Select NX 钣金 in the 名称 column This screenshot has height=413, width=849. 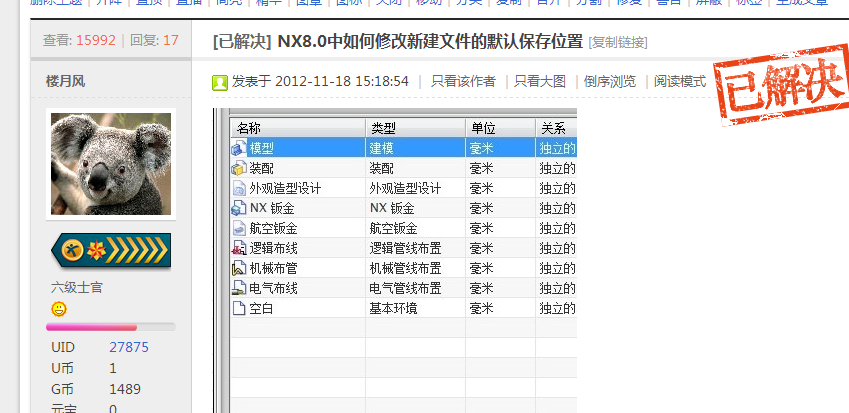(272, 208)
